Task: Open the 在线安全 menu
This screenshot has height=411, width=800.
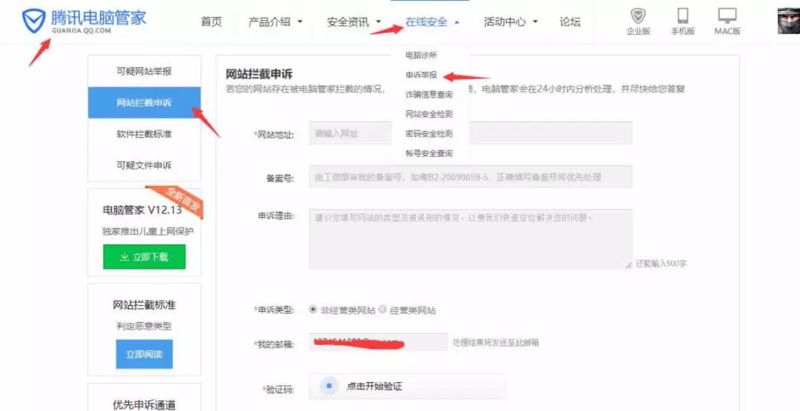Action: coord(426,22)
